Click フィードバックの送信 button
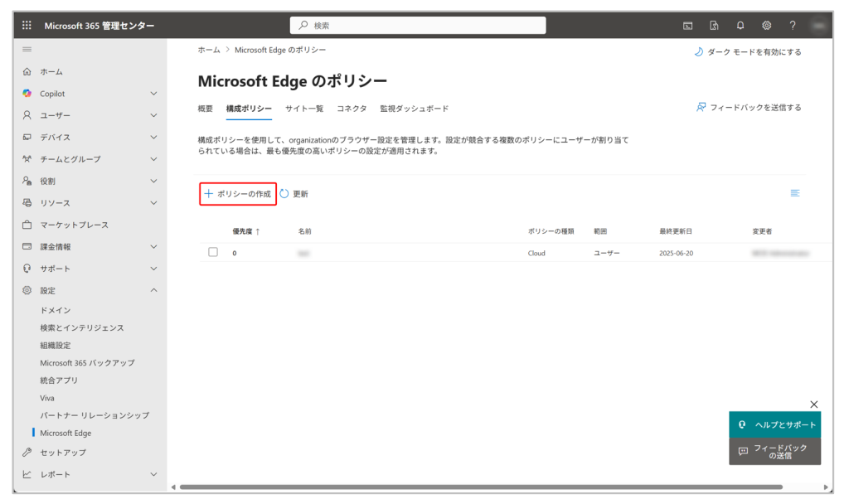The height and width of the screenshot is (504, 849). tap(775, 451)
